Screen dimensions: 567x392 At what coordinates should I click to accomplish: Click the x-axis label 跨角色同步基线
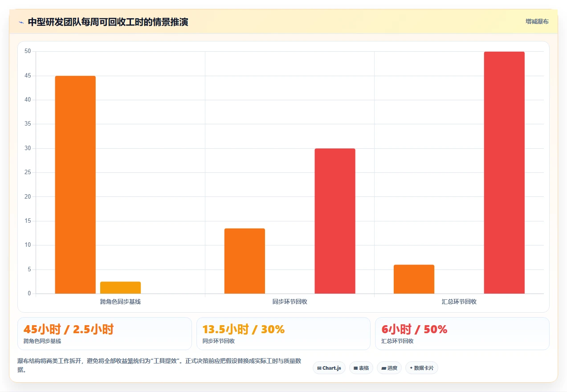120,302
